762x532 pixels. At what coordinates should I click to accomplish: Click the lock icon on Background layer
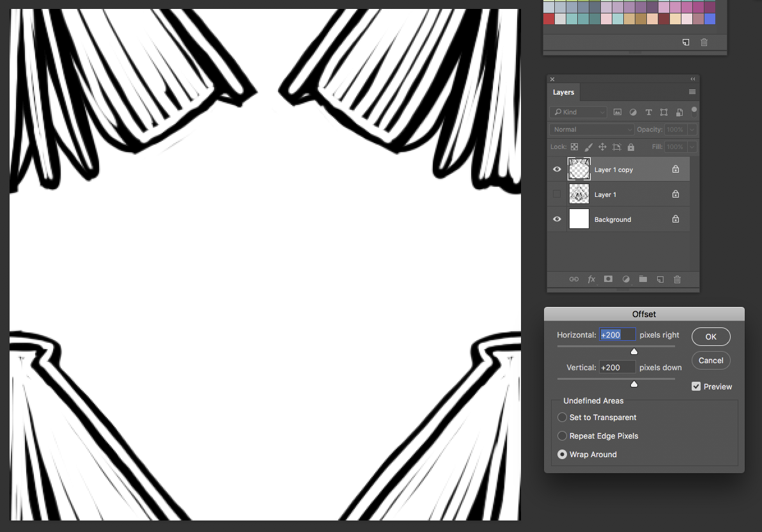click(x=676, y=219)
